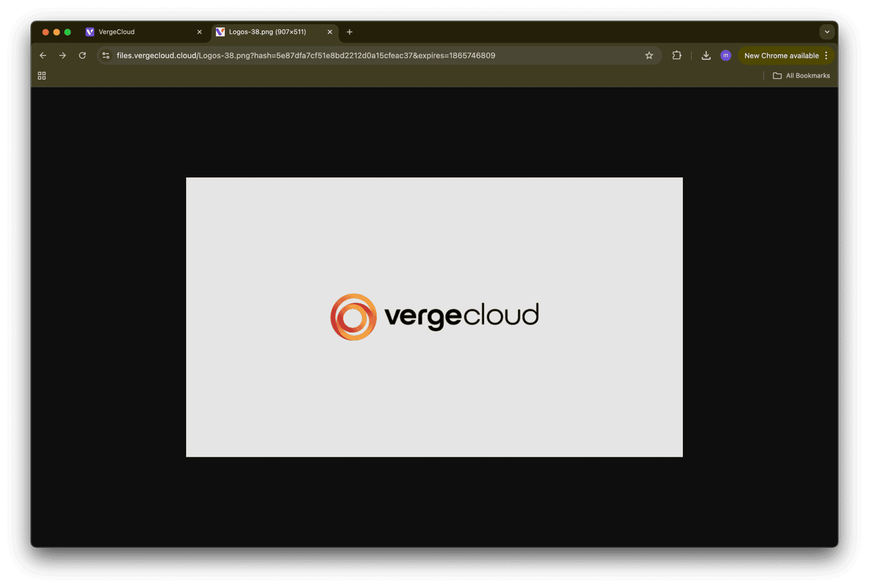The width and height of the screenshot is (869, 588).
Task: Expand the tab search dropdown arrow
Action: tap(827, 32)
